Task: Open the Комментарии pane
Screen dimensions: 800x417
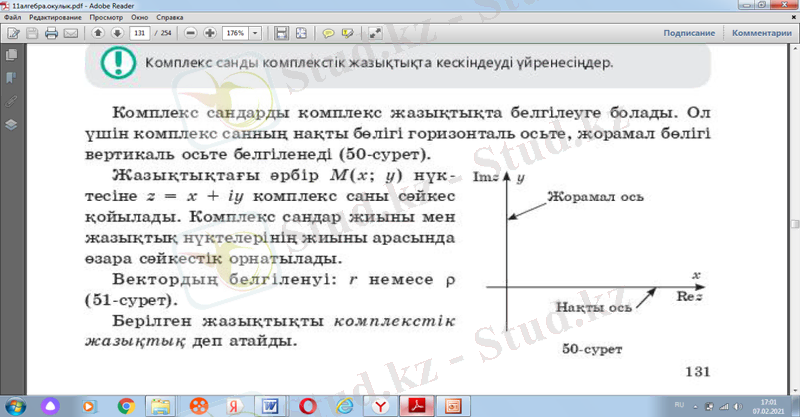Action: (x=761, y=33)
